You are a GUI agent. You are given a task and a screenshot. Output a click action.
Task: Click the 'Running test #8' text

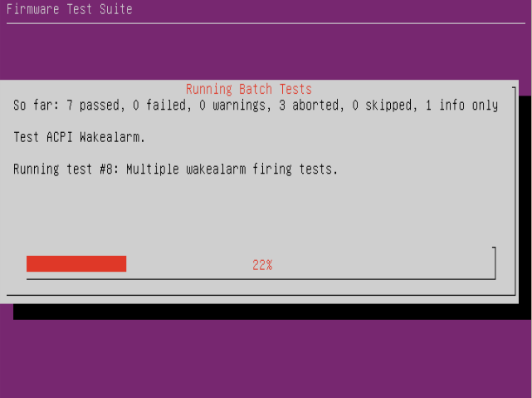63,170
